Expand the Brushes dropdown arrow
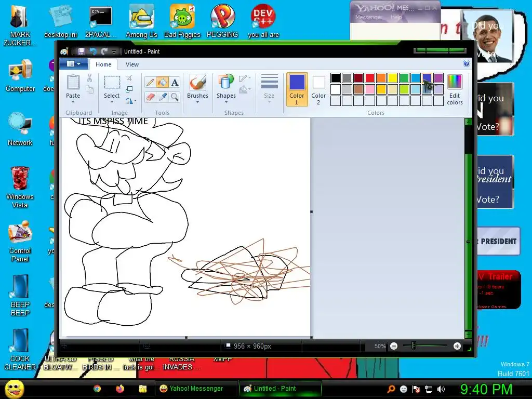This screenshot has height=399, width=532. pos(197,102)
